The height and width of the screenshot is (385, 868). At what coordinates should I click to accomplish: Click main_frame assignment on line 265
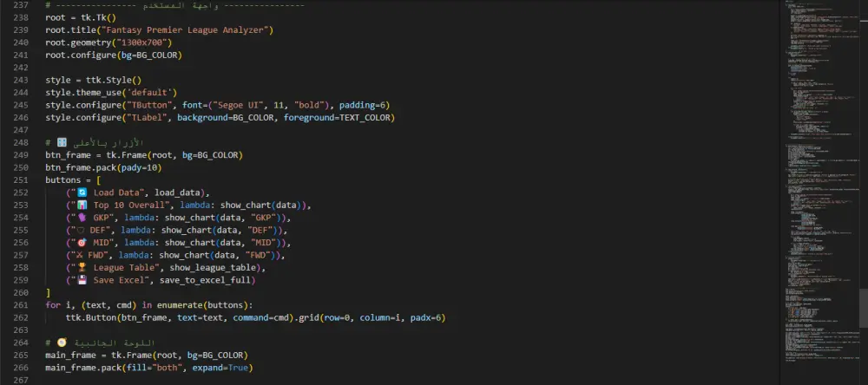point(146,356)
